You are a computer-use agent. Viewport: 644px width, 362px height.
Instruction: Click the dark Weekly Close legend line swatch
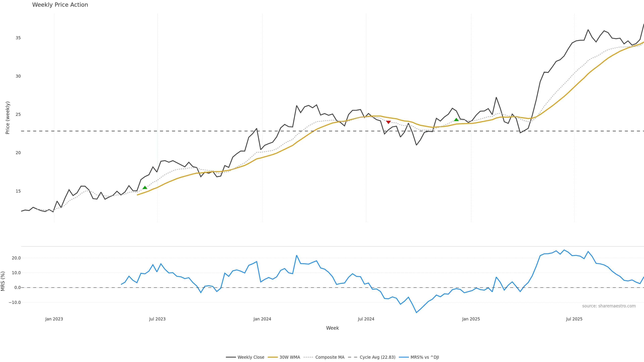[231, 357]
